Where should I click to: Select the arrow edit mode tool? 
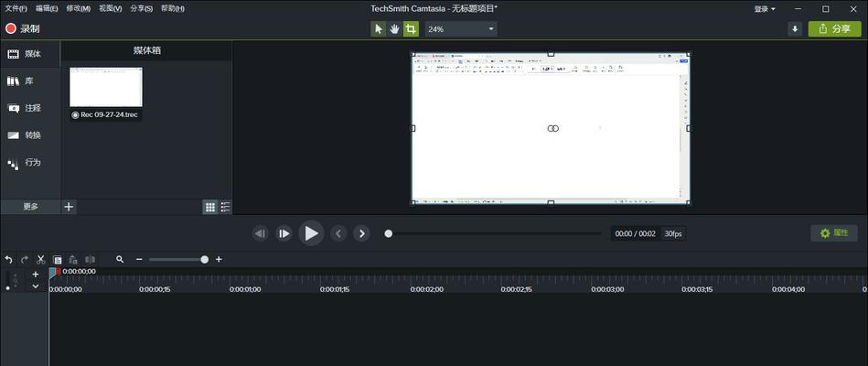[x=379, y=29]
